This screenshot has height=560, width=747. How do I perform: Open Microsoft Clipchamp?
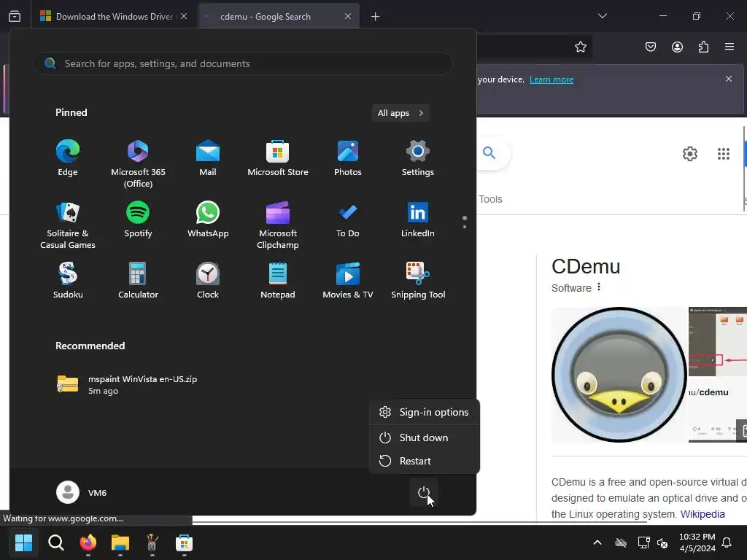[278, 225]
